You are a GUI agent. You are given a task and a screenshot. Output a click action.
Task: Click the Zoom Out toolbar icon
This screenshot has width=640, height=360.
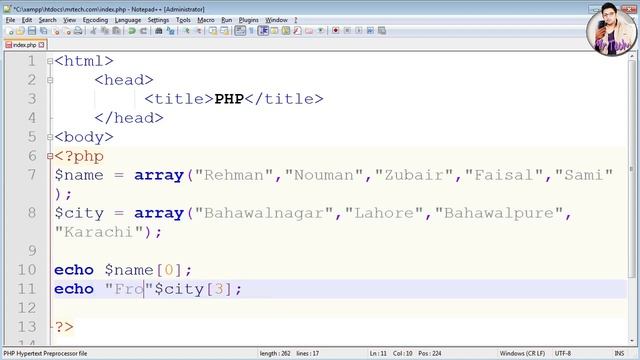pos(198,31)
